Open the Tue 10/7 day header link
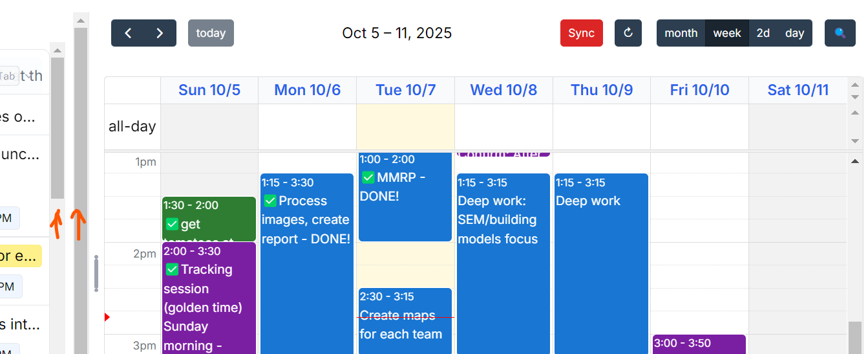Image resolution: width=868 pixels, height=354 pixels. [x=405, y=90]
